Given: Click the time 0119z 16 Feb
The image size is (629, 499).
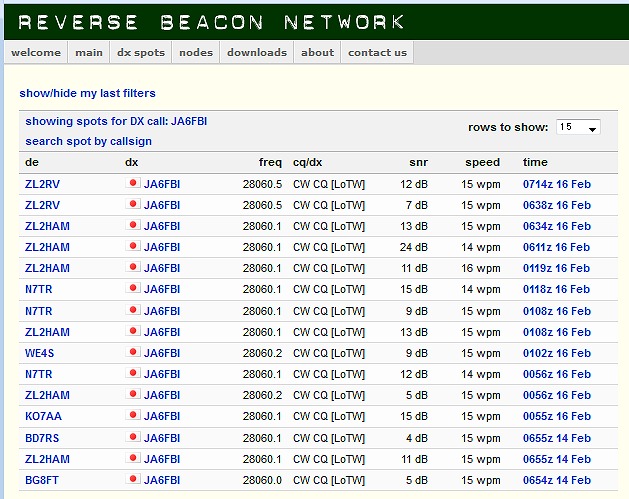Looking at the screenshot, I should click(556, 268).
